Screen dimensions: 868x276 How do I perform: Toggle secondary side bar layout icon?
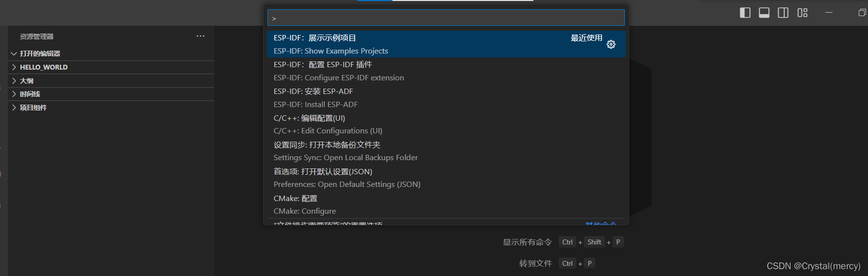click(x=783, y=13)
